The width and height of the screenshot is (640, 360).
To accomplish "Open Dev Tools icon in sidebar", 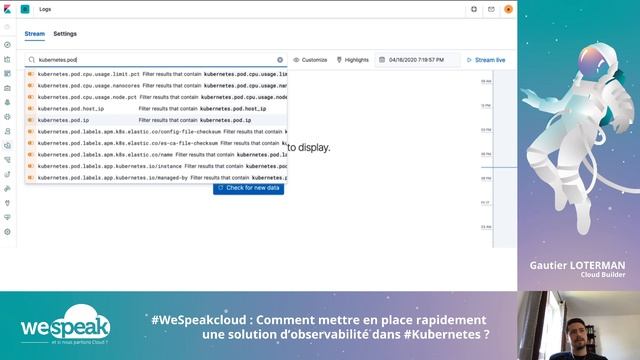I will pos(7,203).
